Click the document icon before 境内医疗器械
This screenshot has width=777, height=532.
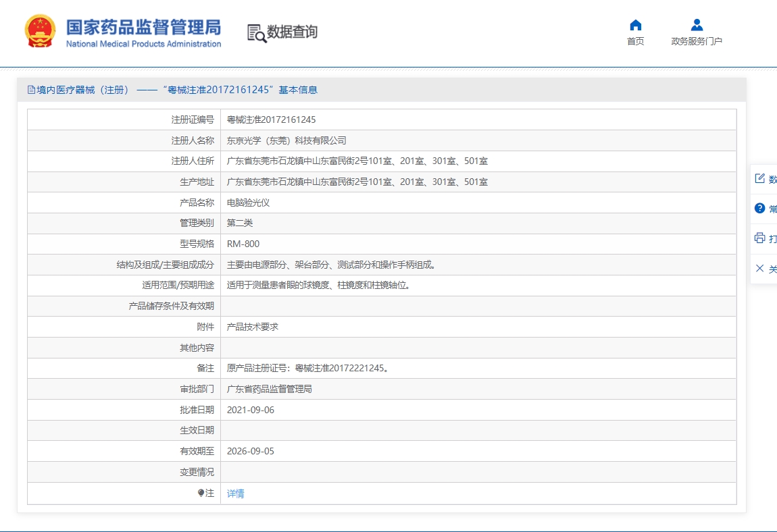click(x=31, y=90)
